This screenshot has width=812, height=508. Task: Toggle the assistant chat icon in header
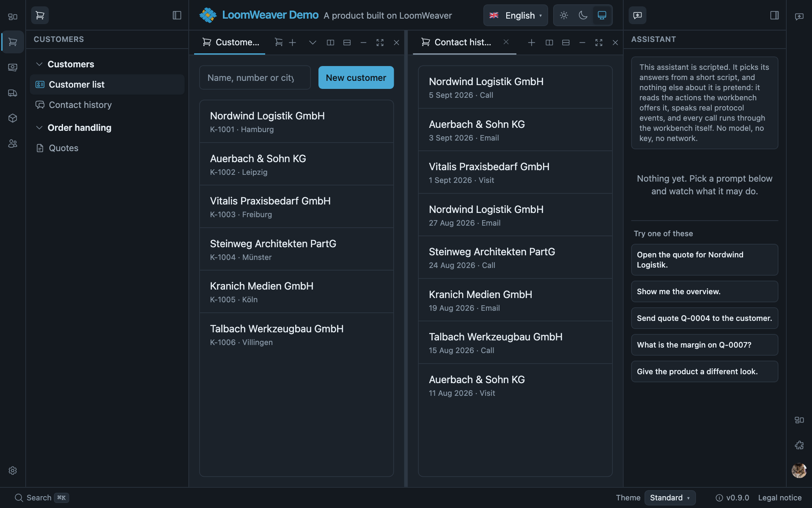click(x=637, y=15)
